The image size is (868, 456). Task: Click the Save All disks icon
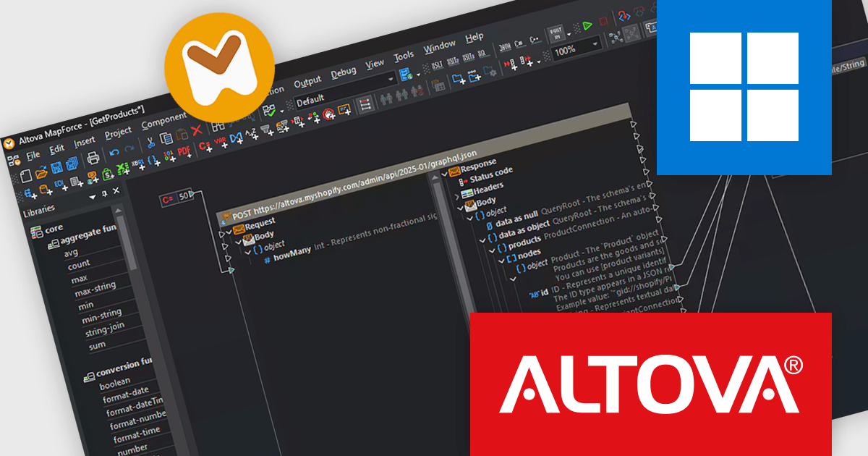click(72, 164)
